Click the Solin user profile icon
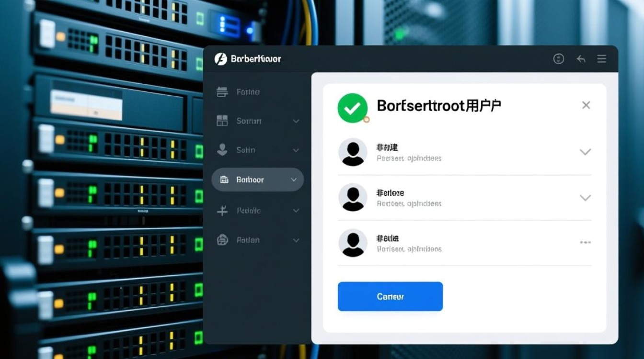The image size is (644, 359). (222, 150)
